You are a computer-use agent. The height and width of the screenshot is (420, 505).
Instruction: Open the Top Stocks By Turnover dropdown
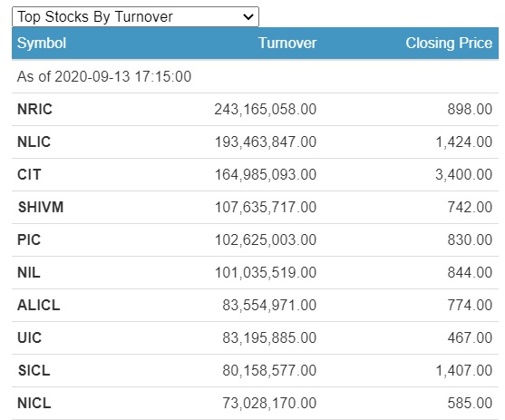[x=135, y=16]
